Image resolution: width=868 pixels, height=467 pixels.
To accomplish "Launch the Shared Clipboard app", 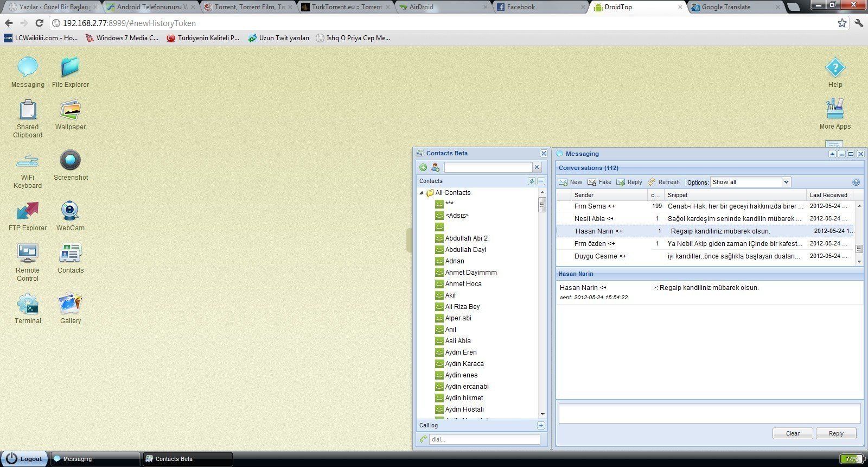I will 28,110.
